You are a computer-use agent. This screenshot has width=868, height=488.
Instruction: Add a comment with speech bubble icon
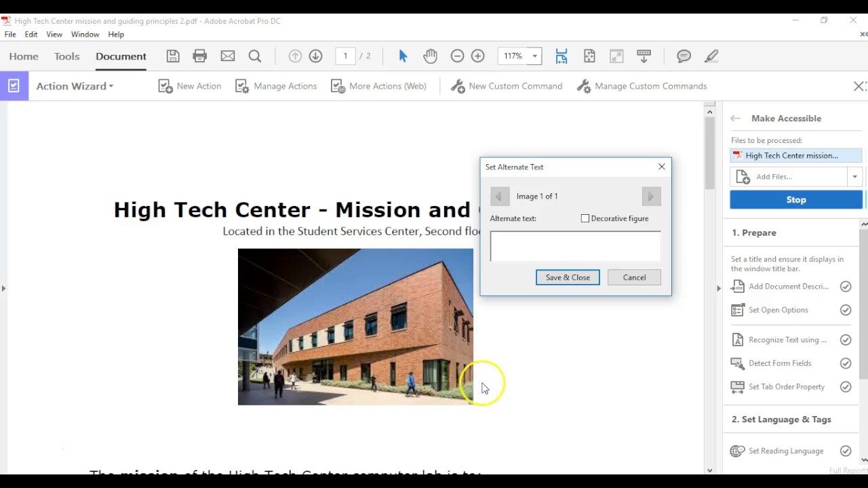[684, 56]
